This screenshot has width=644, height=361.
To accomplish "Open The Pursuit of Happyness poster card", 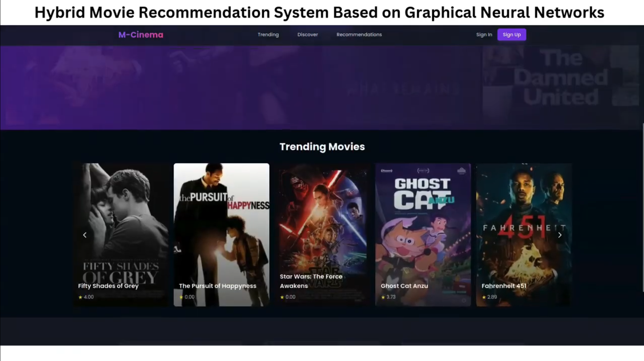I will click(x=221, y=235).
